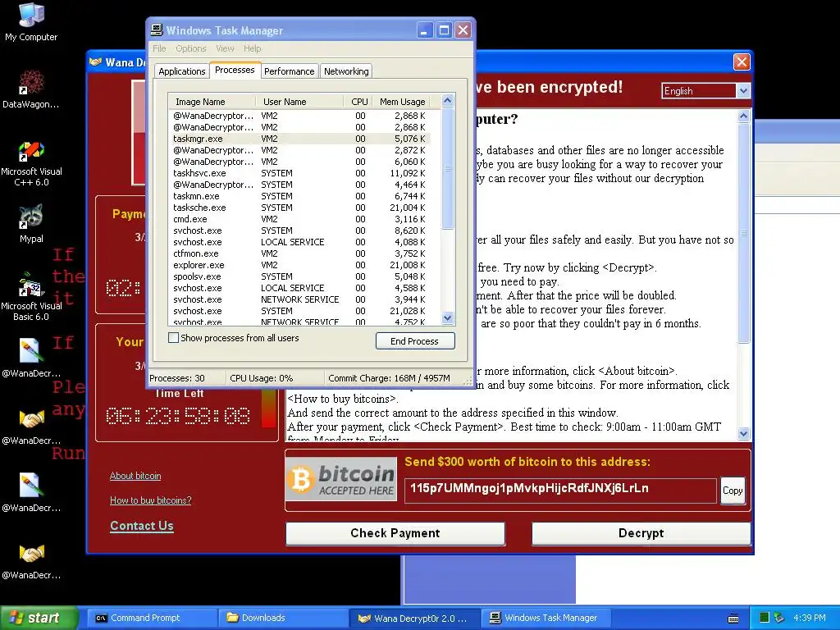Click the process list scroll up arrow
This screenshot has width=840, height=630.
tap(448, 100)
